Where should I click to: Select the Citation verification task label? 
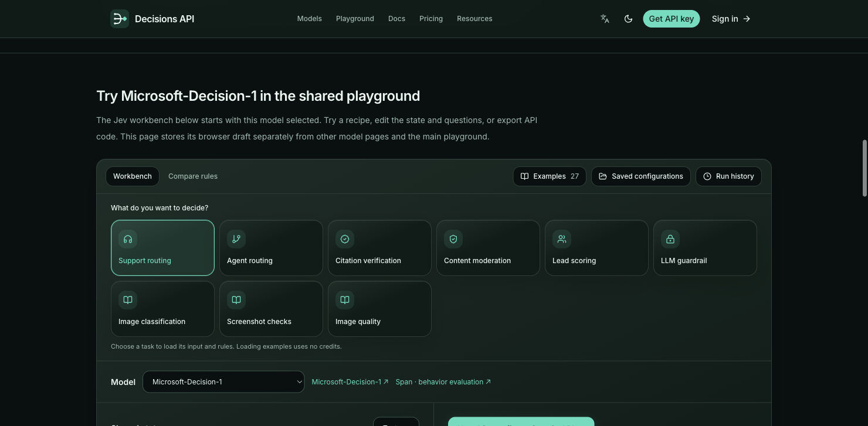coord(368,261)
